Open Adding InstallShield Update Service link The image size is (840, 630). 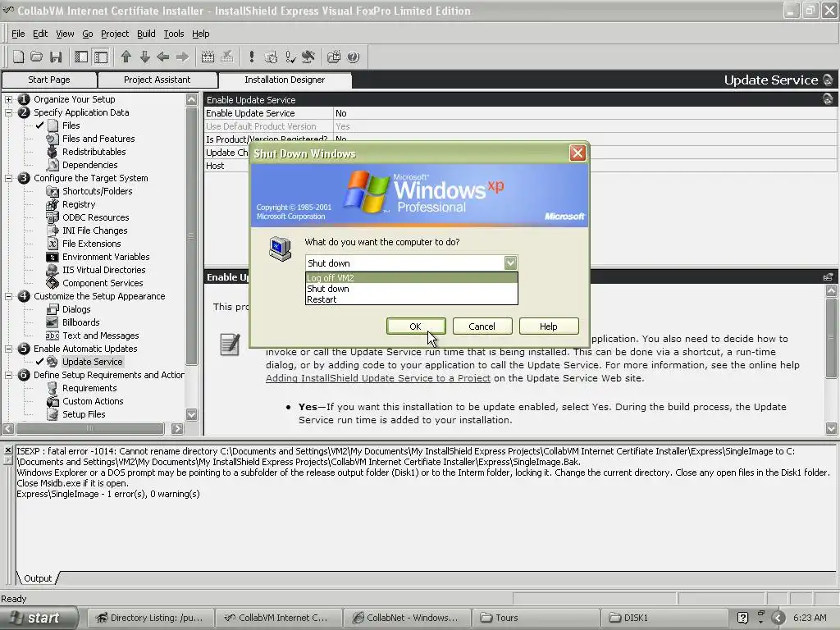(x=377, y=378)
